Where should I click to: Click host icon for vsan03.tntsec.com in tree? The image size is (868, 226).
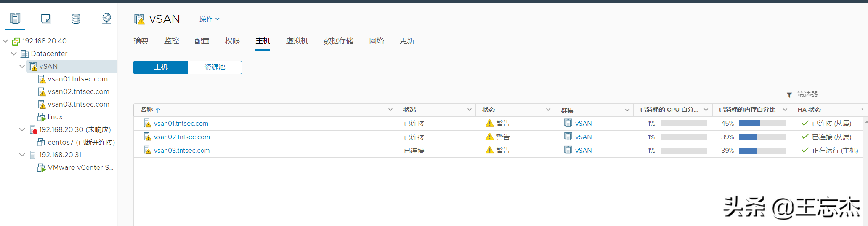42,105
